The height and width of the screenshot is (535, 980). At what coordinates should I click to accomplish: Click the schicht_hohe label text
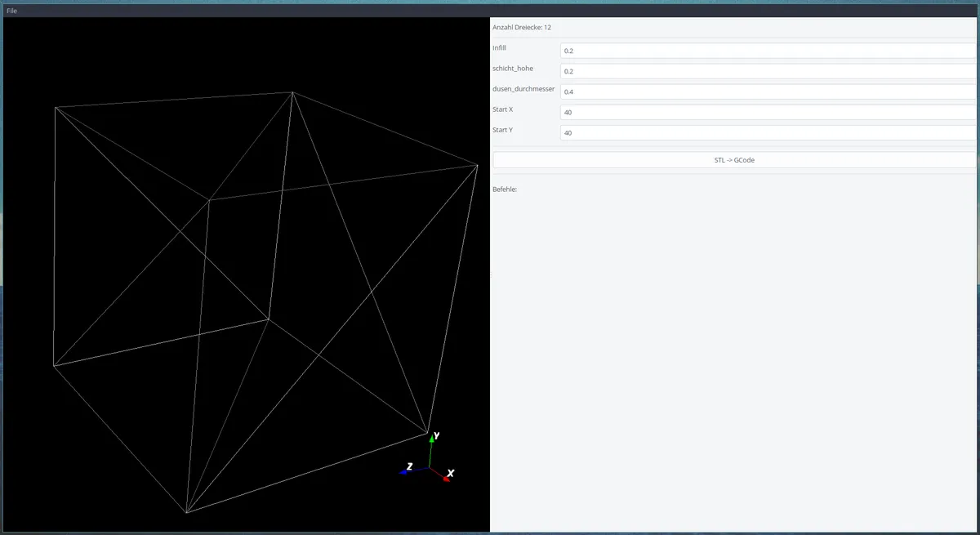click(x=513, y=69)
